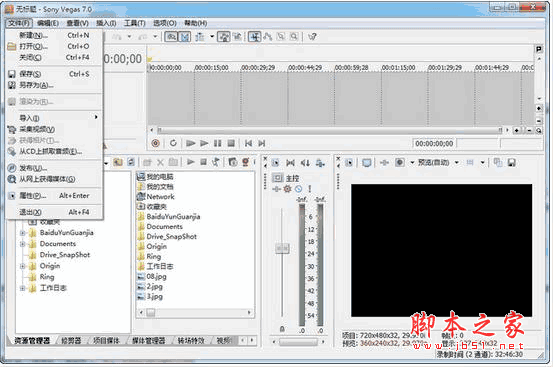Choose 从CD上抓取音频 menu entry

54,152
